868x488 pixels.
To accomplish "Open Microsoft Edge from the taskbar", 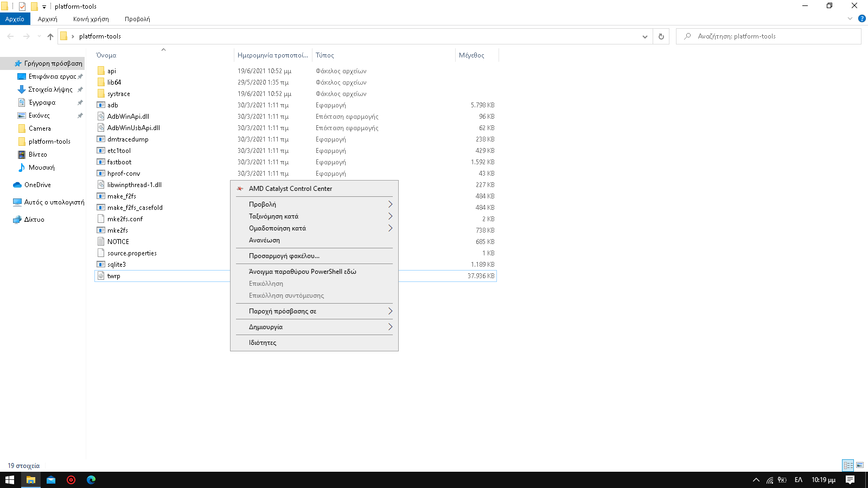I will 91,480.
